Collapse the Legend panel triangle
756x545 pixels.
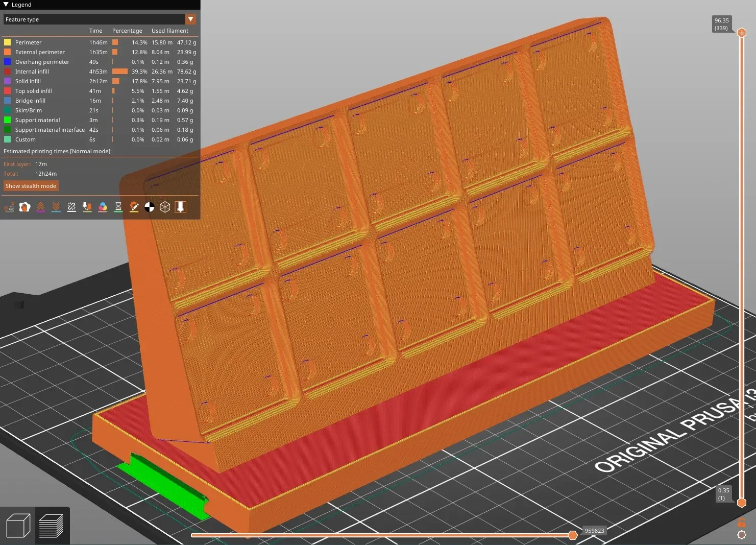coord(6,5)
